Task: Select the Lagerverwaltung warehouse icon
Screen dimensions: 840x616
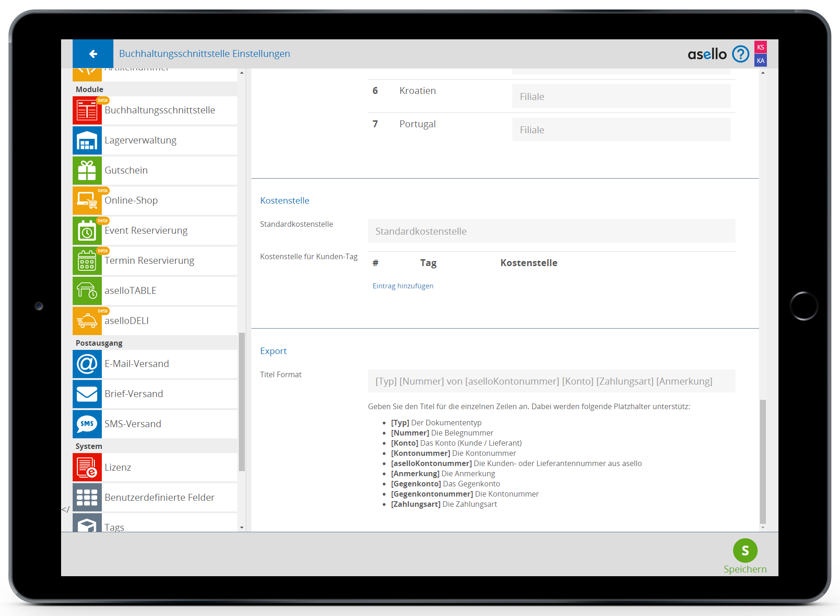Action: [x=87, y=141]
